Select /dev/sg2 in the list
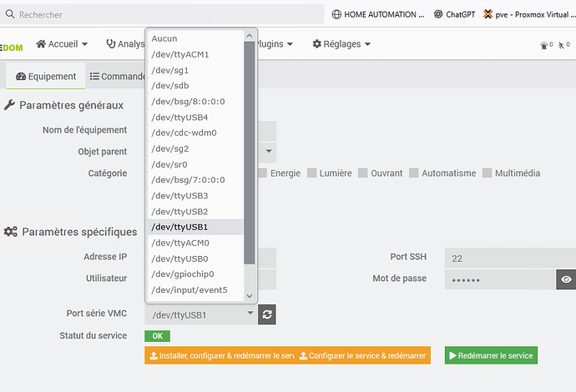 pos(195,148)
